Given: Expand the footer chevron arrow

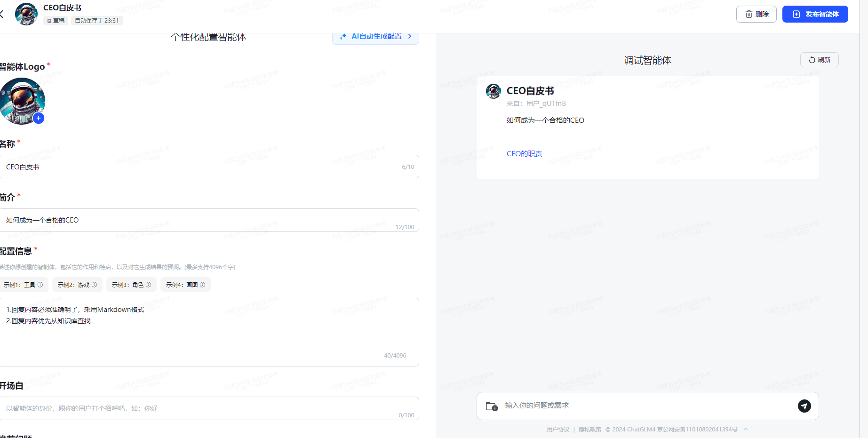Looking at the screenshot, I should tap(746, 429).
